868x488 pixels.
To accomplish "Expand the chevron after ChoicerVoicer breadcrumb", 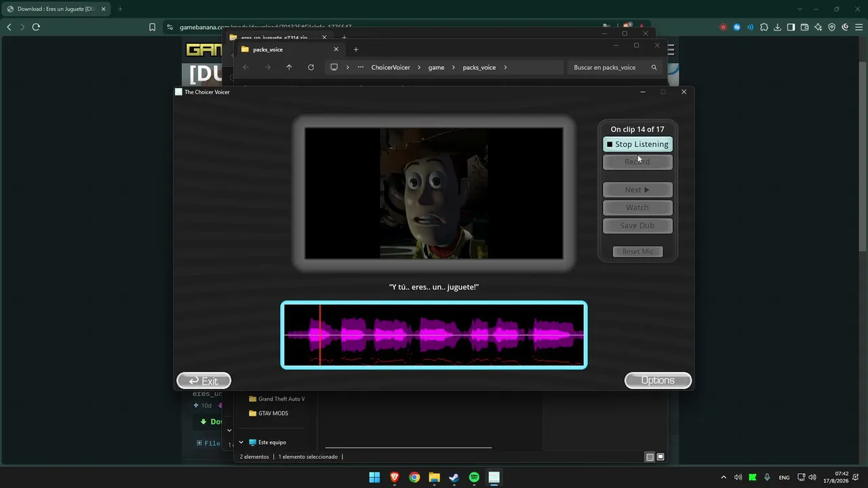I will coord(419,68).
